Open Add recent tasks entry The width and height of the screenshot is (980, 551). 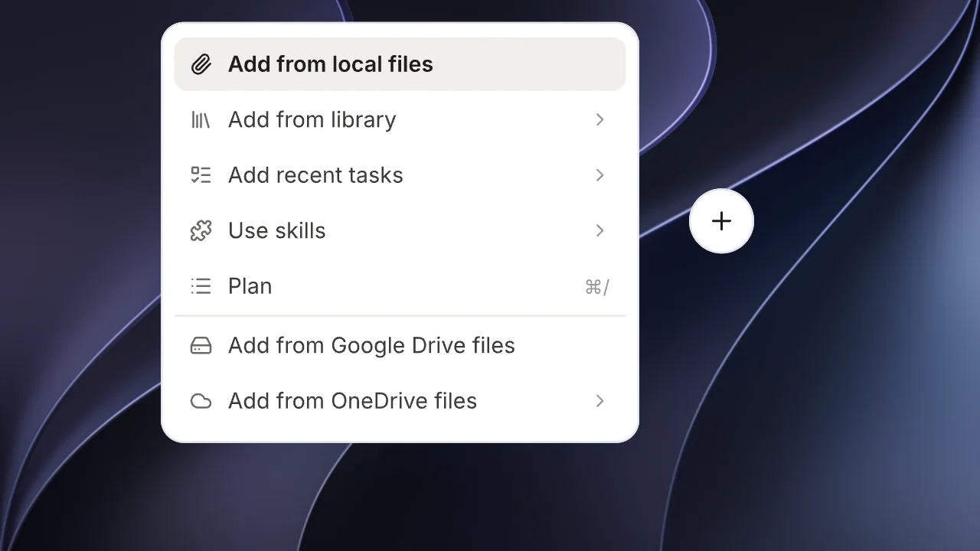400,175
